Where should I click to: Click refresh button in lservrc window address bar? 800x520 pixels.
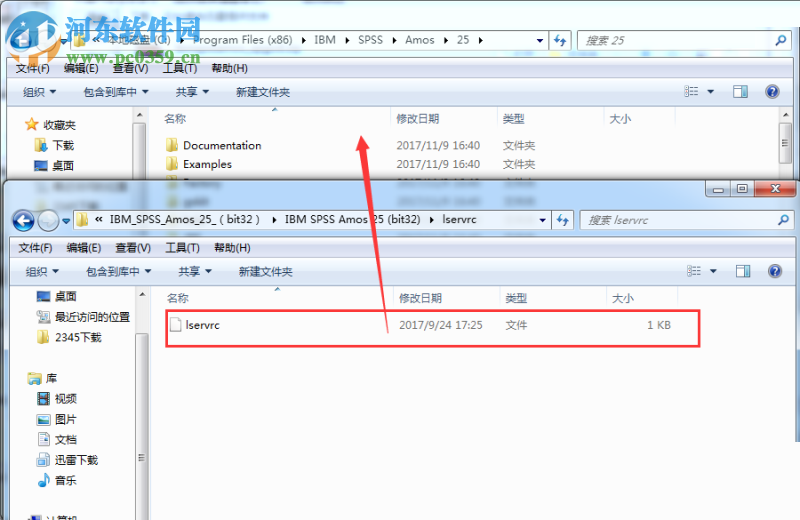(x=562, y=220)
